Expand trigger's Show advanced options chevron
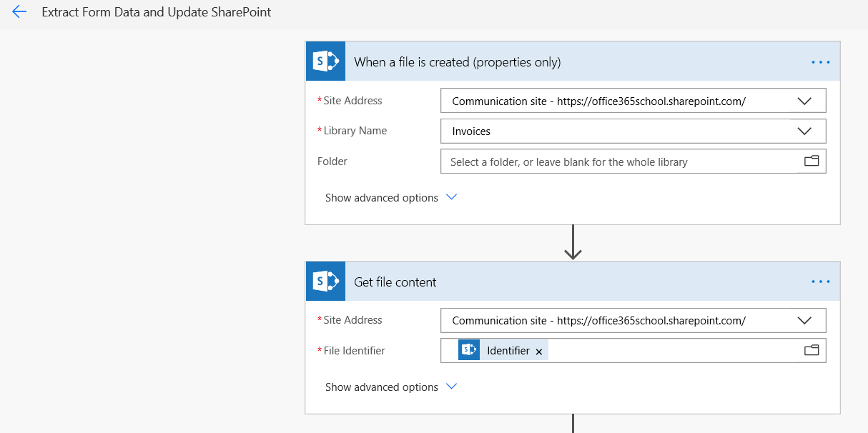This screenshot has height=433, width=868. 451,197
